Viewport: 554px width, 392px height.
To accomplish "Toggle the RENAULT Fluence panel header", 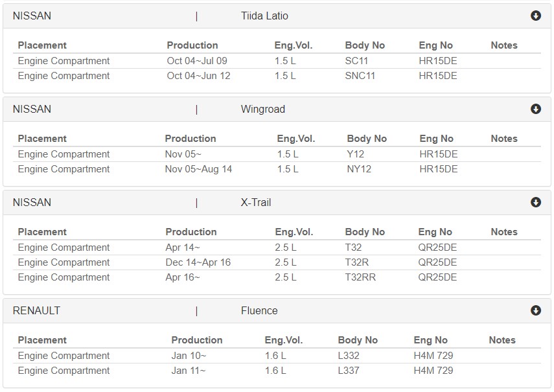I will tap(277, 311).
